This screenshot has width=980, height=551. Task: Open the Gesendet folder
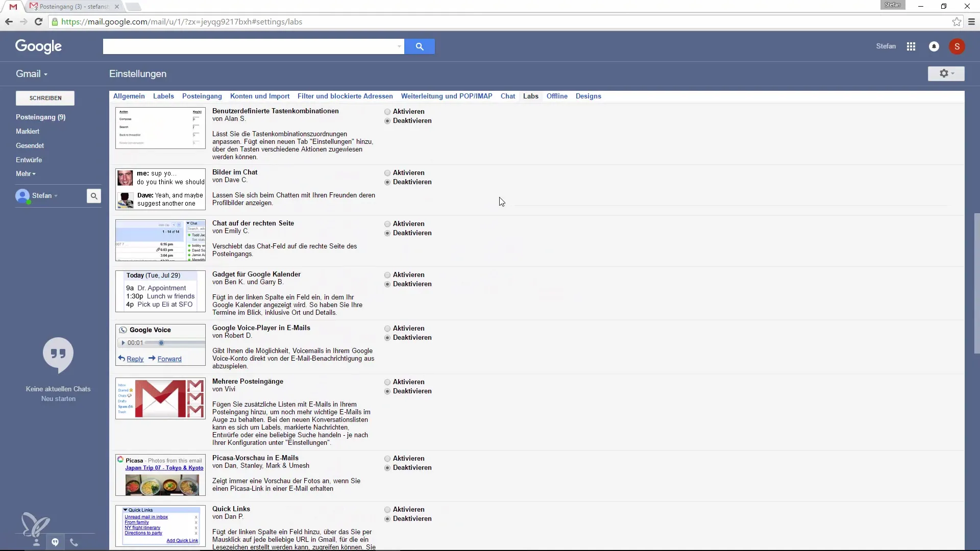click(30, 145)
